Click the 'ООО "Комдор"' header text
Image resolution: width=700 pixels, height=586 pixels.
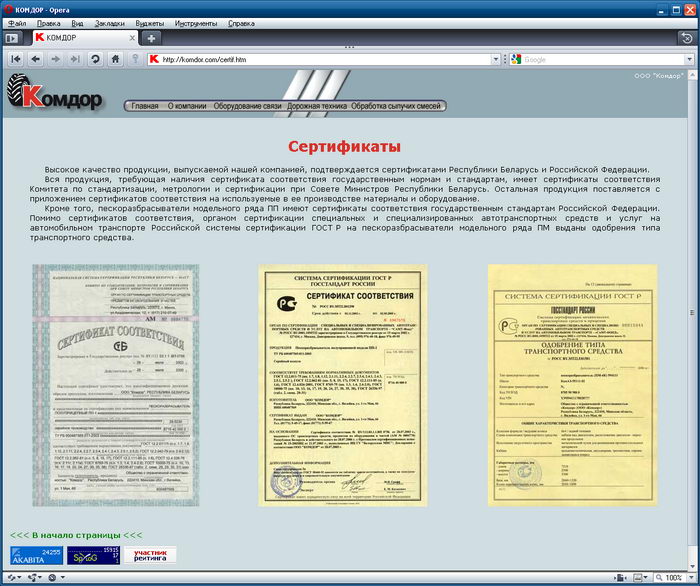click(658, 76)
